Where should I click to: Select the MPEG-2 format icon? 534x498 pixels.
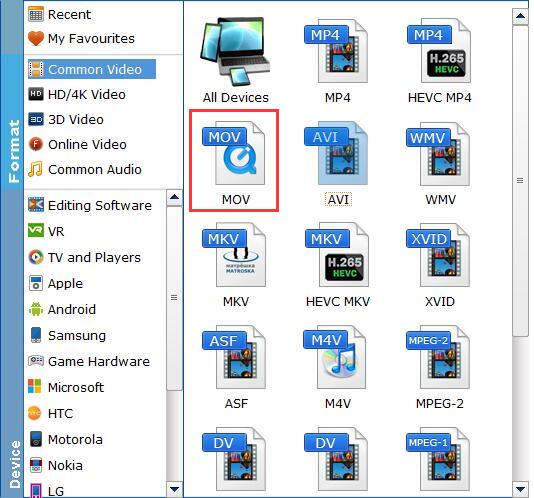[438, 357]
